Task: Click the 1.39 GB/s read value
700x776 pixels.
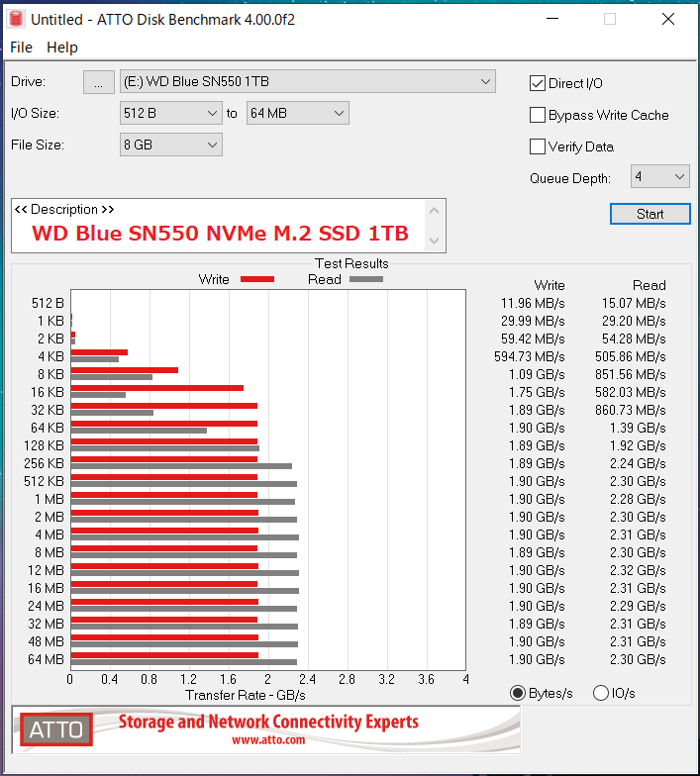Action: coord(638,428)
